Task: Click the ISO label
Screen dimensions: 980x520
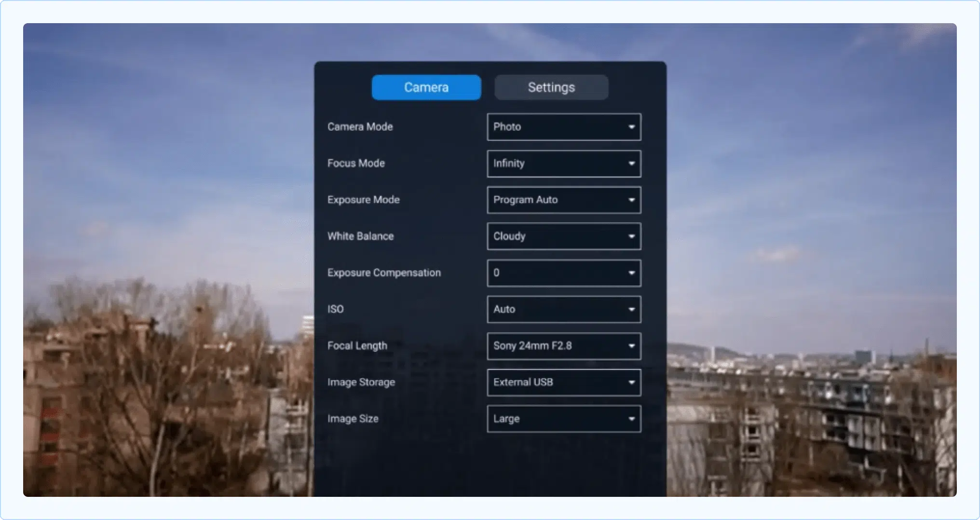Action: coord(336,309)
